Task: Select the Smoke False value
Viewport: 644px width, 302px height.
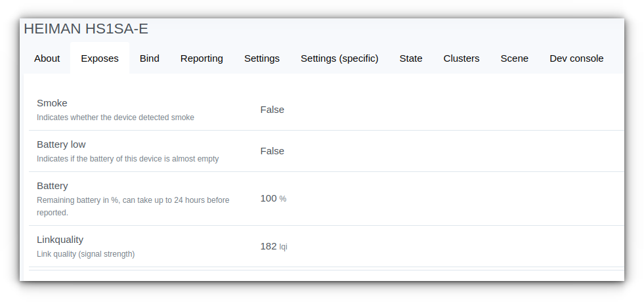Action: 272,110
